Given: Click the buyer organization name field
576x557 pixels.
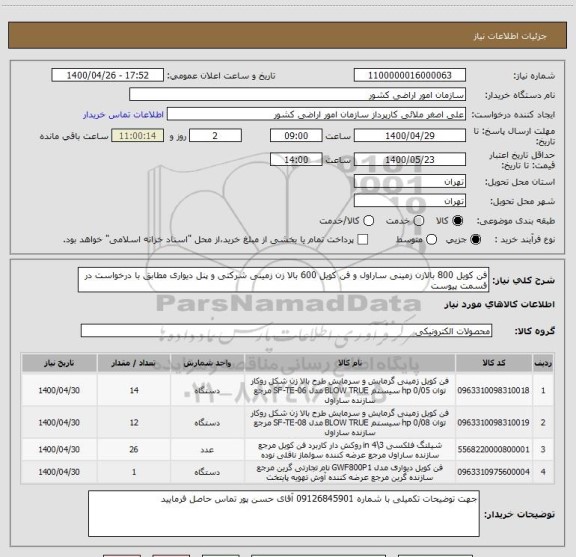Looking at the screenshot, I should coord(298,95).
